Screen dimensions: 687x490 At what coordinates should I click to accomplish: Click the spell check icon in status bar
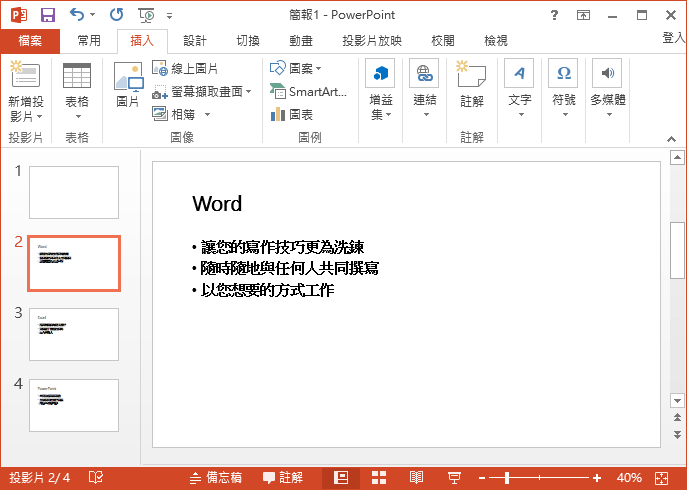point(96,477)
